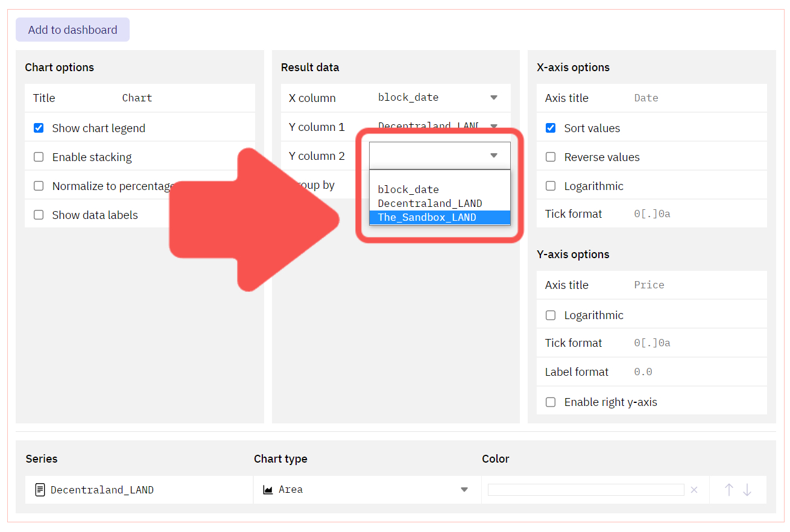Click the Add to dashboard button
The width and height of the screenshot is (790, 532).
pyautogui.click(x=72, y=30)
